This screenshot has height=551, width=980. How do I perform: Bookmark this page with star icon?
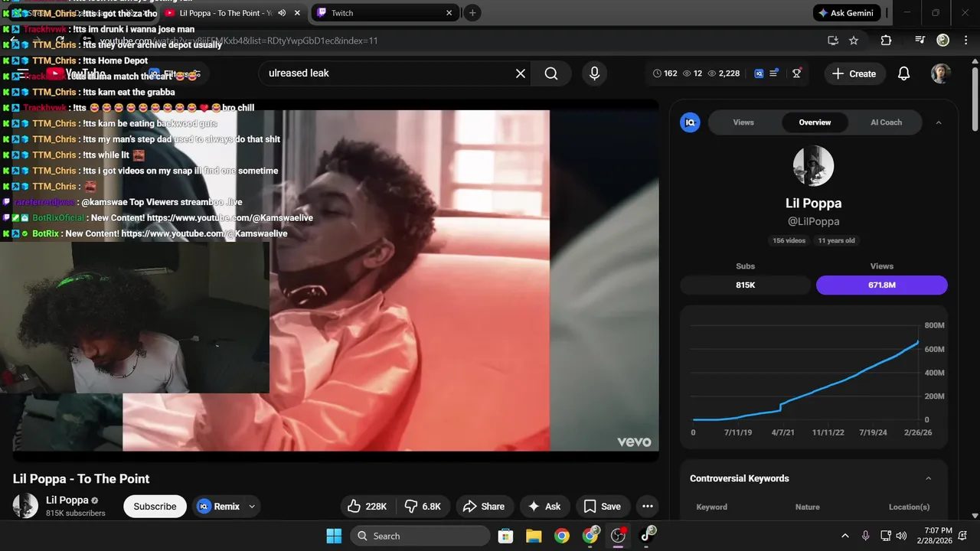point(854,41)
